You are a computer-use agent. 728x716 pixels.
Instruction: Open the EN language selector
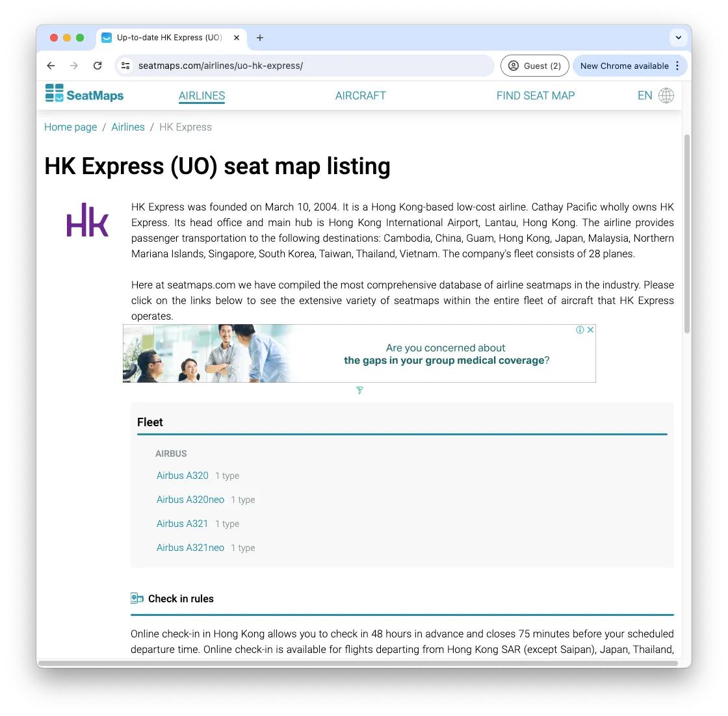(644, 96)
